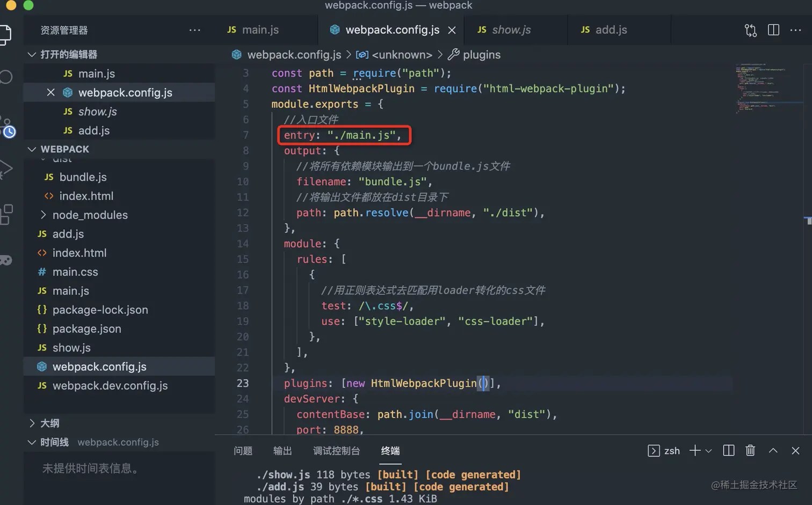Collapse the WEBPACK folder section

point(119,149)
